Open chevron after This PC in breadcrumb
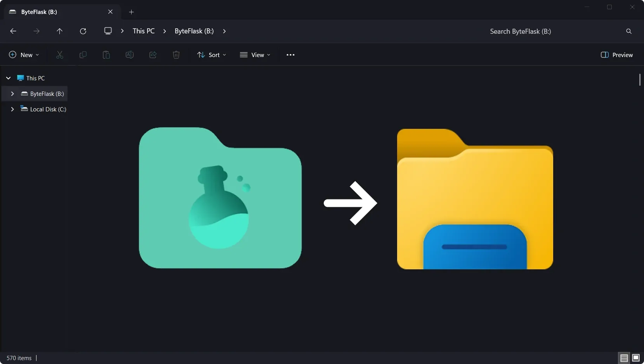 (x=165, y=31)
